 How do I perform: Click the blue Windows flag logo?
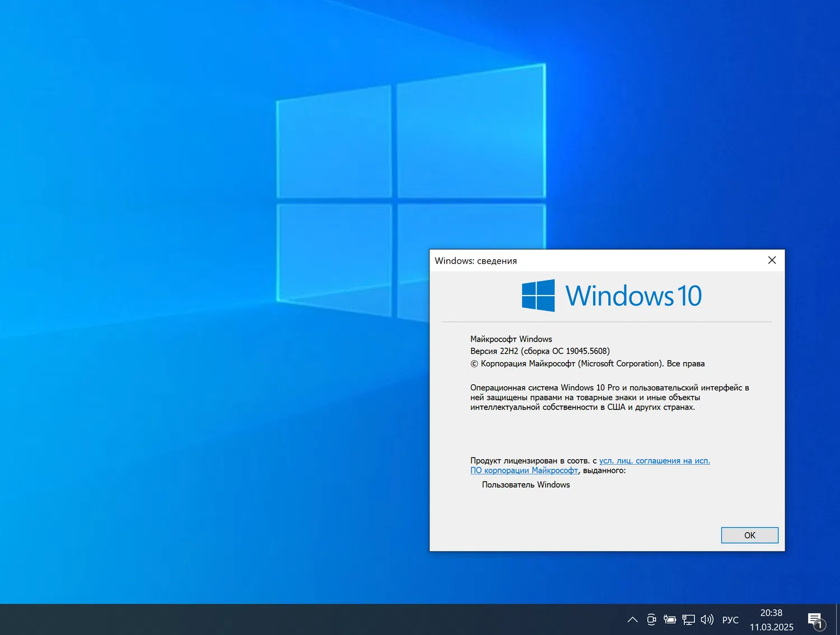(x=538, y=295)
